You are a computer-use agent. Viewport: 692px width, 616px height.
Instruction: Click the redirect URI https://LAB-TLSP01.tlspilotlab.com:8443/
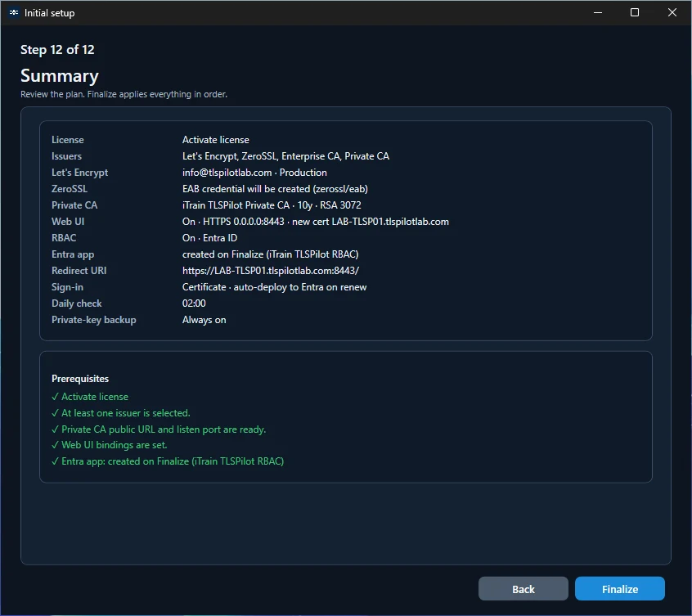tap(271, 271)
